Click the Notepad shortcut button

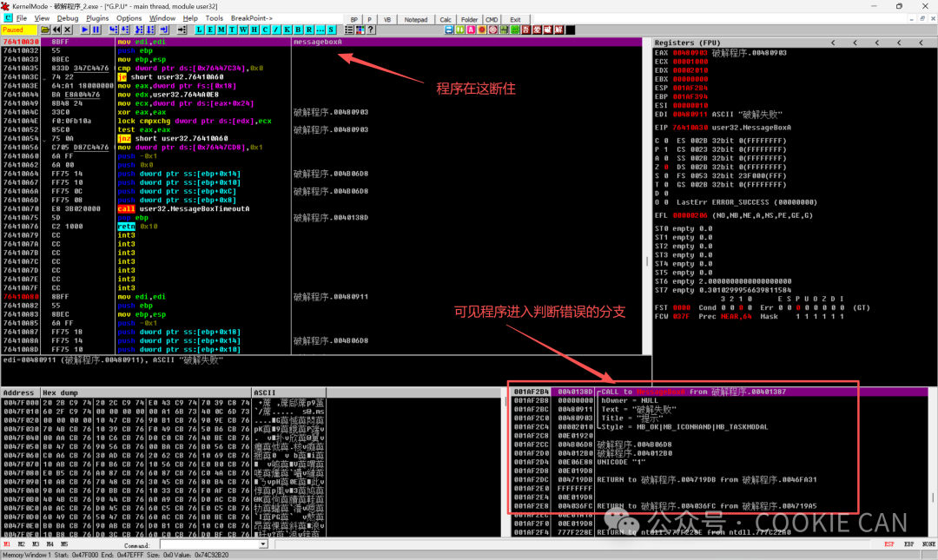pos(416,19)
